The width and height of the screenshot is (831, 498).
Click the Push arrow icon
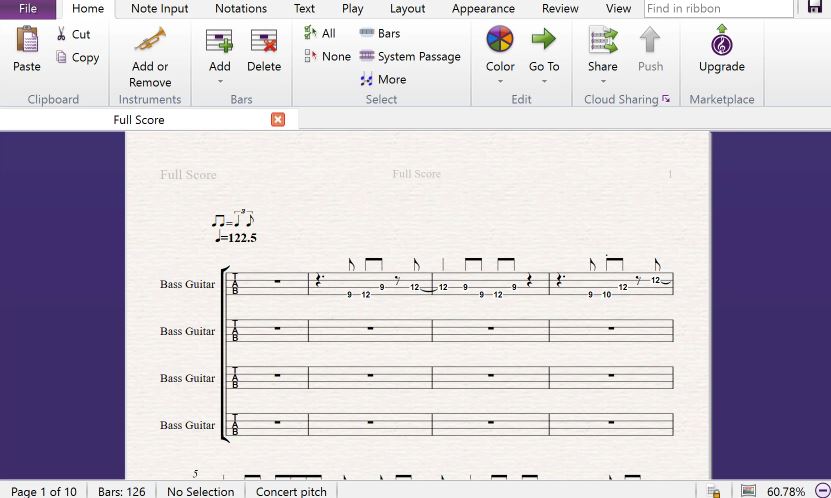point(650,40)
